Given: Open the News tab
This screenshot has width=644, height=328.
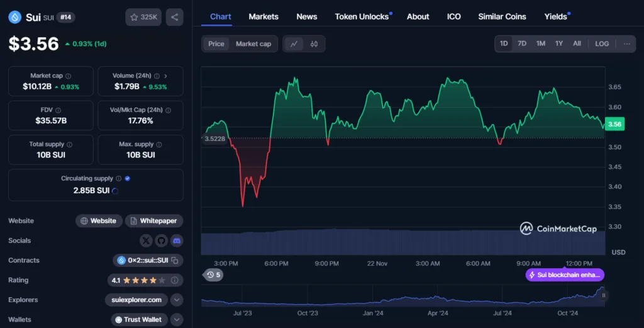Looking at the screenshot, I should coord(306,17).
